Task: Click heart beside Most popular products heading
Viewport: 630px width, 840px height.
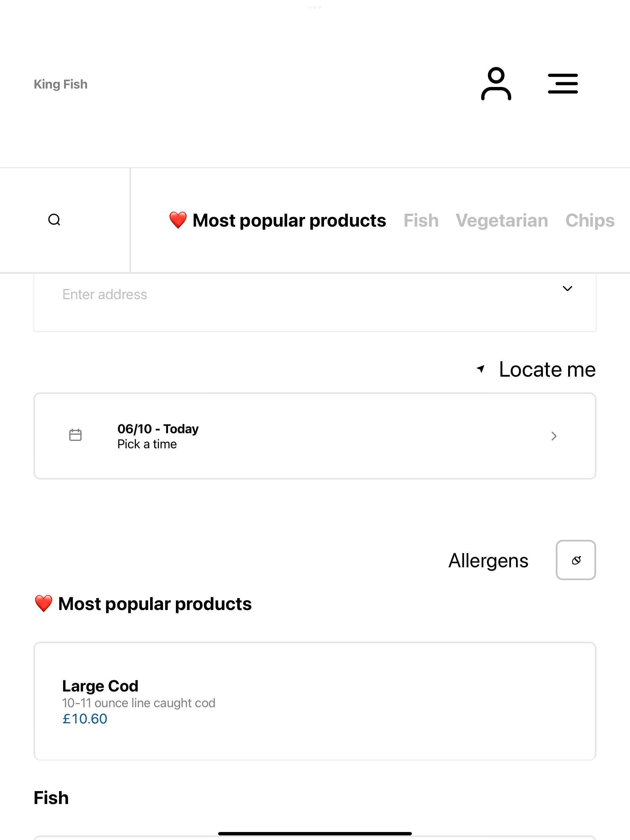Action: pos(43,604)
